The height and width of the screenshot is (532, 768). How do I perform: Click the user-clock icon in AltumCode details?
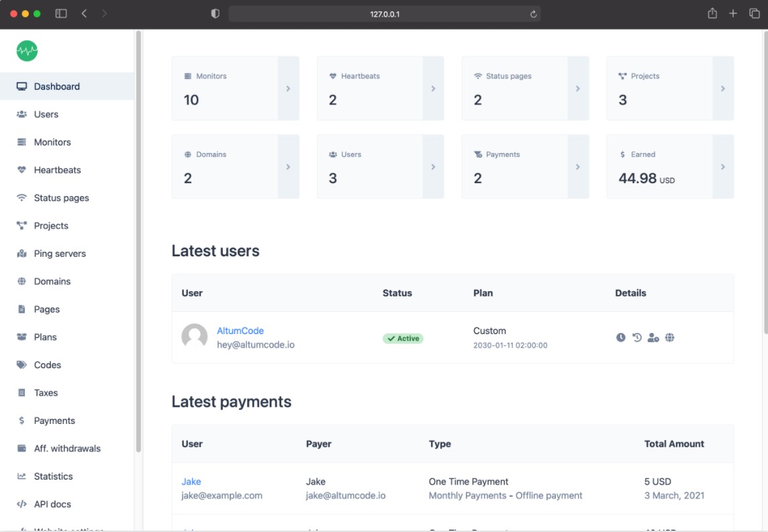(x=653, y=337)
